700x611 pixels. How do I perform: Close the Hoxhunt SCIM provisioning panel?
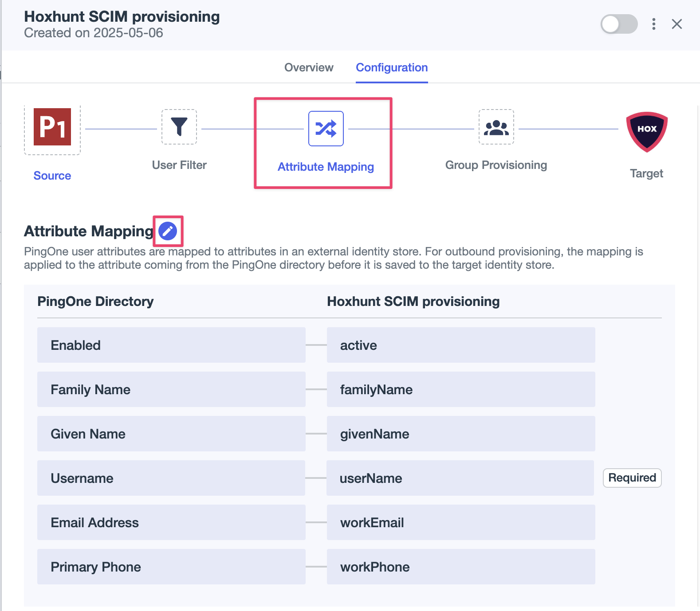677,24
